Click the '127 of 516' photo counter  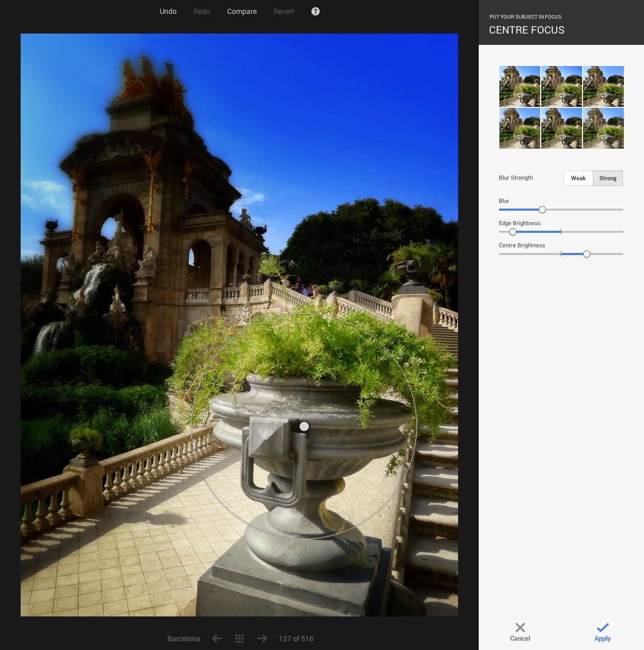[296, 639]
